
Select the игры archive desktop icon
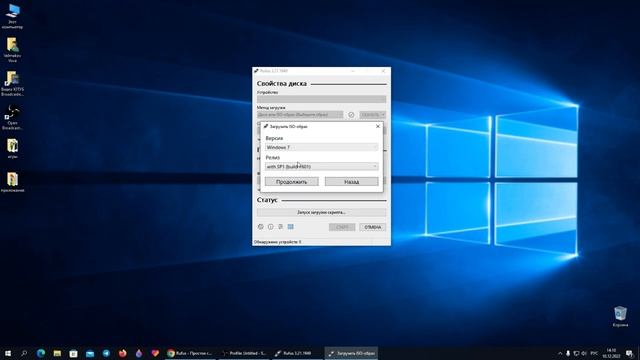coord(12,149)
